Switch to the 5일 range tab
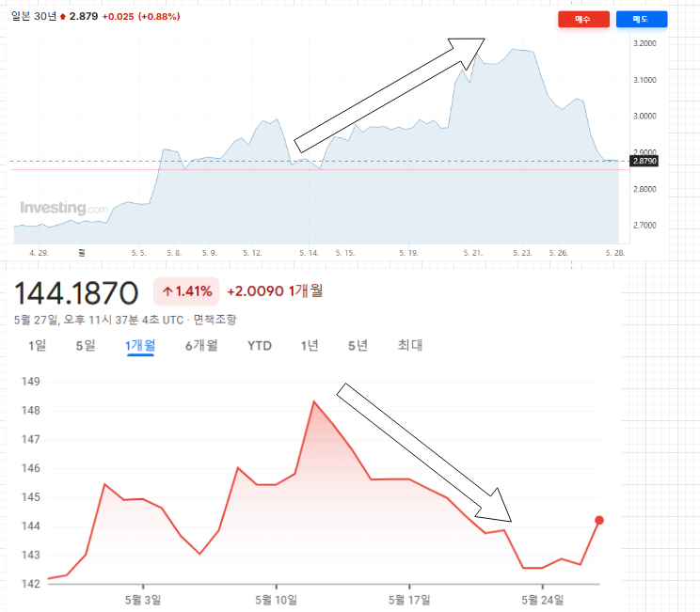Viewport: 700px width, 612px height. point(86,346)
